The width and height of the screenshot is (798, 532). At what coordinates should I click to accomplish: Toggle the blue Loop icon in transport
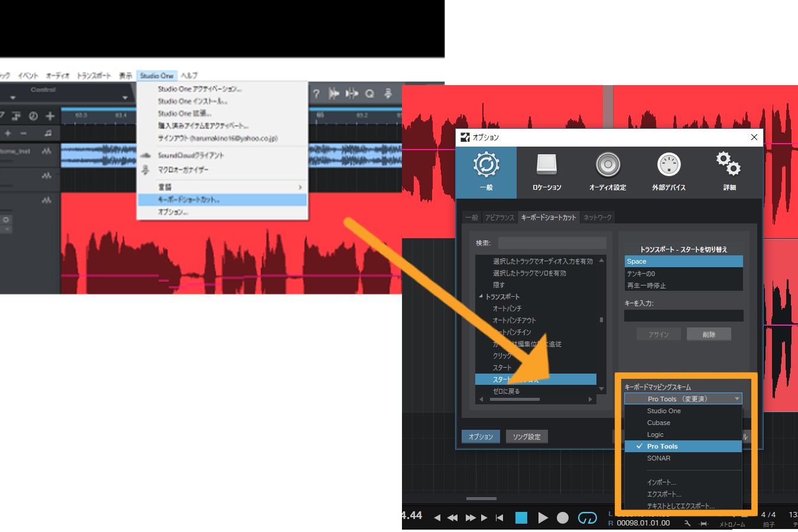[x=587, y=518]
